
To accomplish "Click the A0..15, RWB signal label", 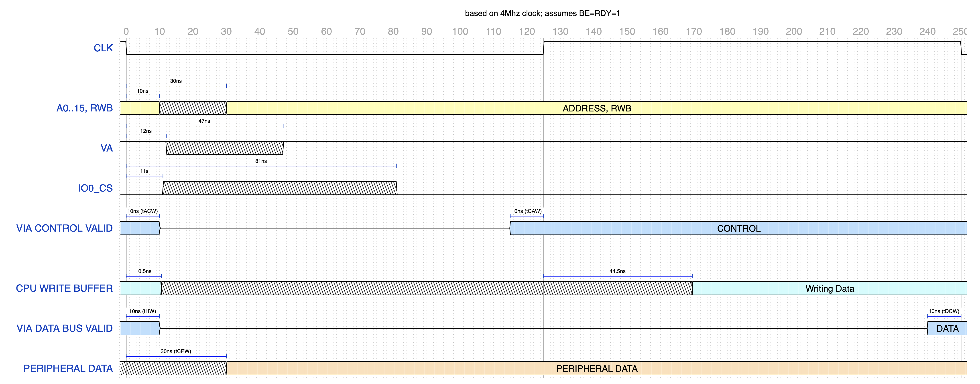I will 84,108.
